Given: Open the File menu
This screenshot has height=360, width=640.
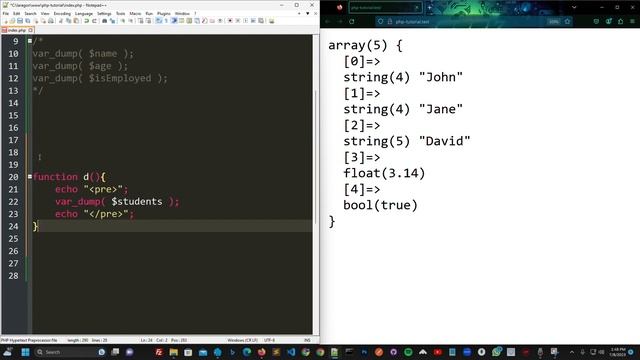Looking at the screenshot, I should 6,13.
